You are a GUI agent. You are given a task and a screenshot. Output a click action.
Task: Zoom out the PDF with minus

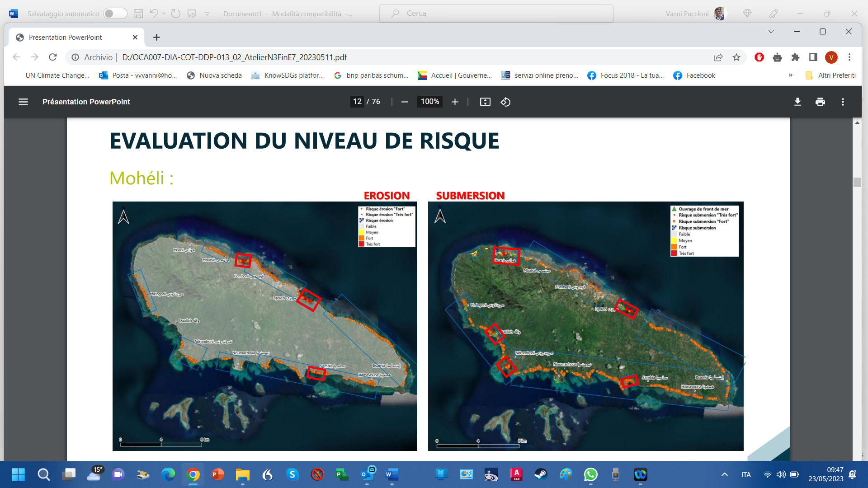[405, 102]
